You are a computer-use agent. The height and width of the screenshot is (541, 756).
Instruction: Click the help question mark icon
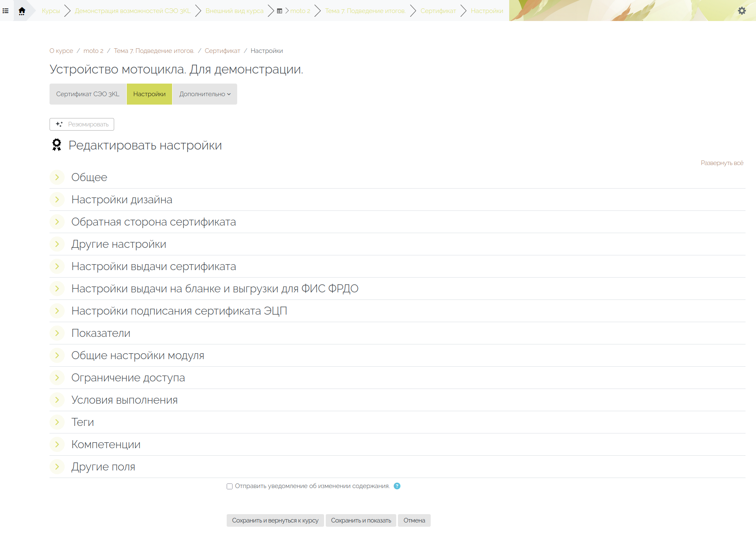pos(397,486)
